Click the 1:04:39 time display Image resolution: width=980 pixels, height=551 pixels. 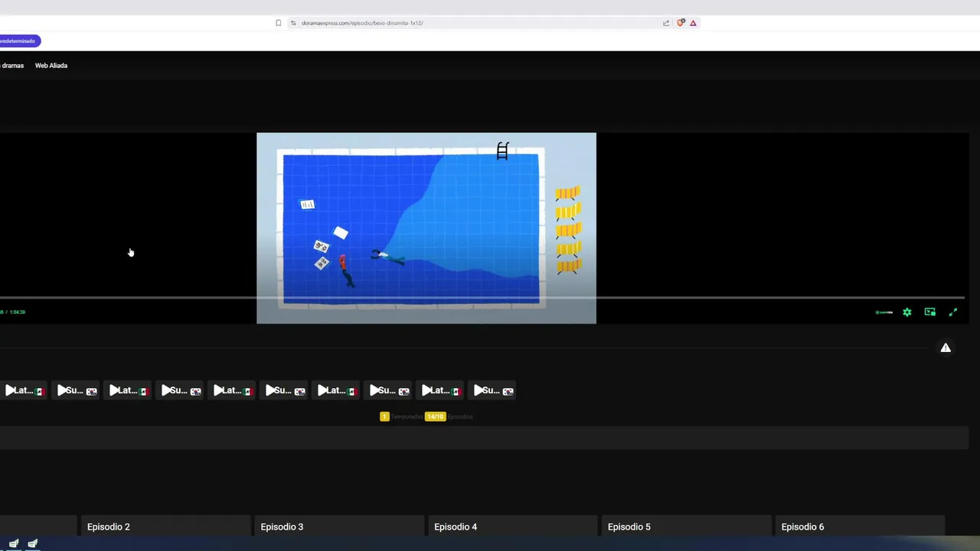click(17, 312)
